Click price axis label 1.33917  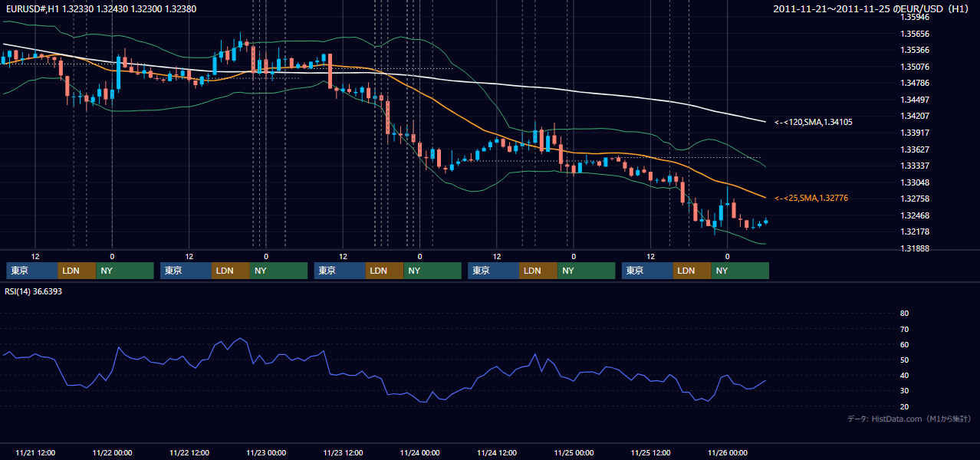(x=915, y=133)
